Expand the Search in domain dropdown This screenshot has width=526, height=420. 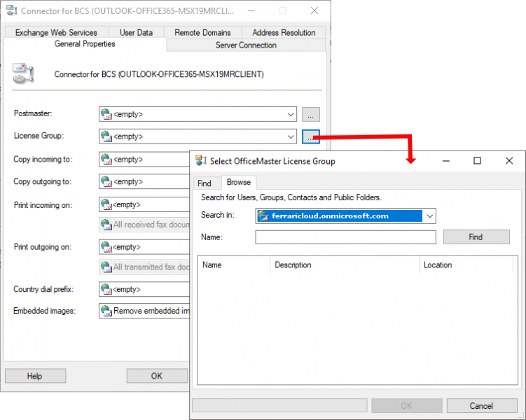[430, 216]
